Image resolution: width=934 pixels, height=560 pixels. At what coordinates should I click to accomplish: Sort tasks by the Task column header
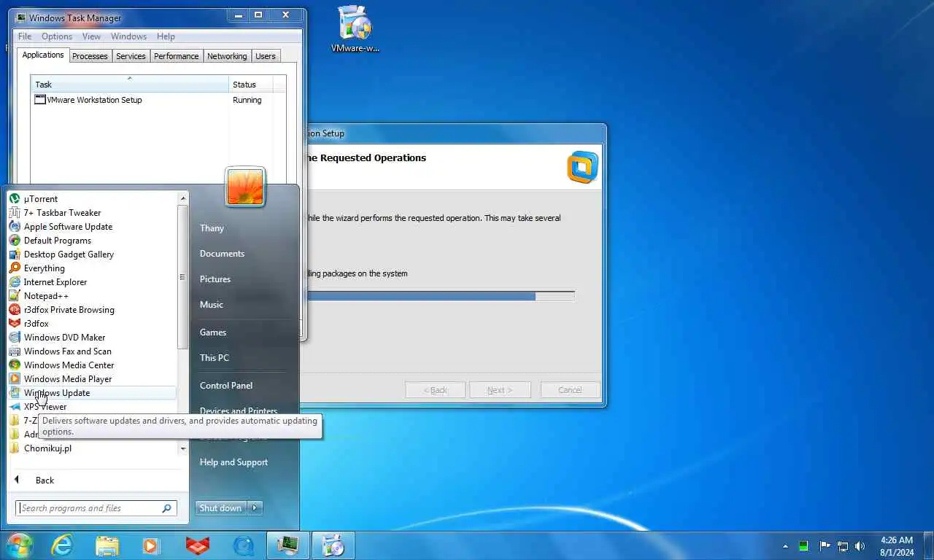click(129, 84)
